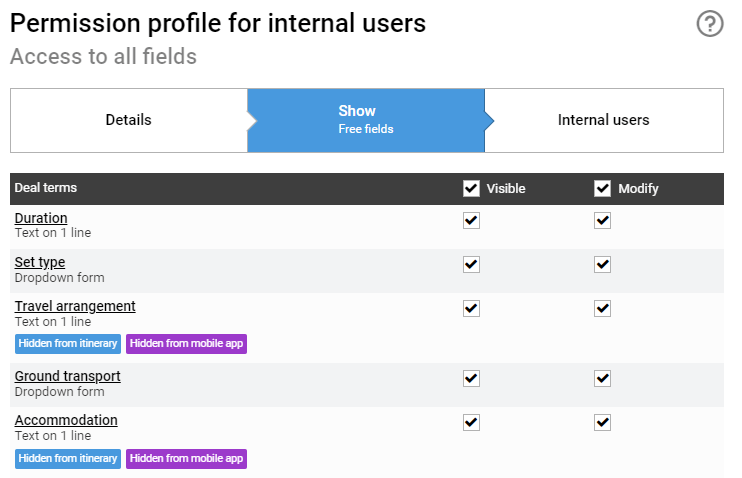Viewport: 742px width, 478px height.
Task: Open the Ground transport field link
Action: click(x=68, y=376)
